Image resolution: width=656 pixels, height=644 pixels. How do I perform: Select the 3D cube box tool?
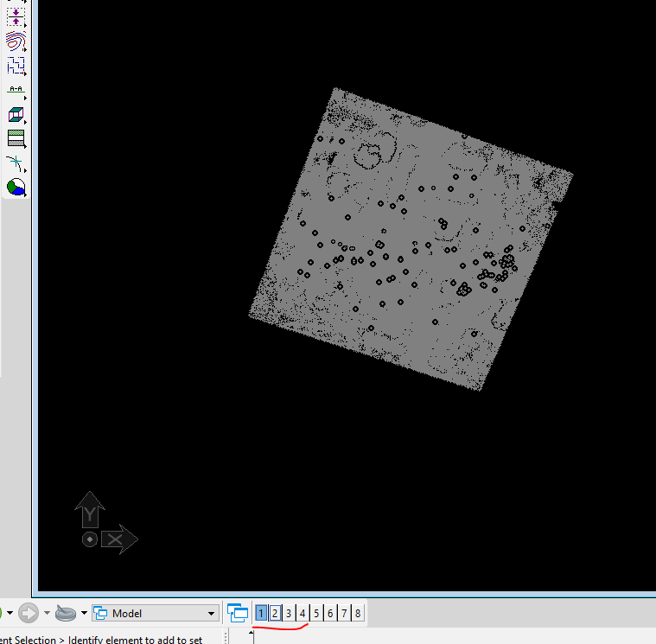(16, 114)
